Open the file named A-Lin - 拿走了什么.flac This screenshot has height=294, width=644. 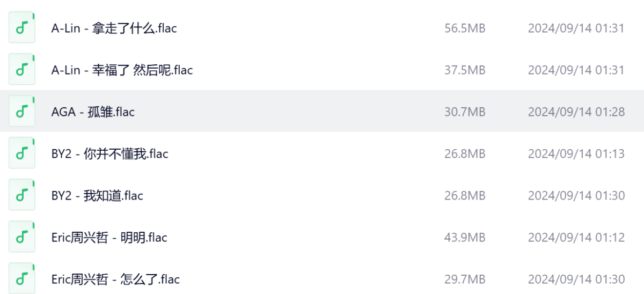114,28
